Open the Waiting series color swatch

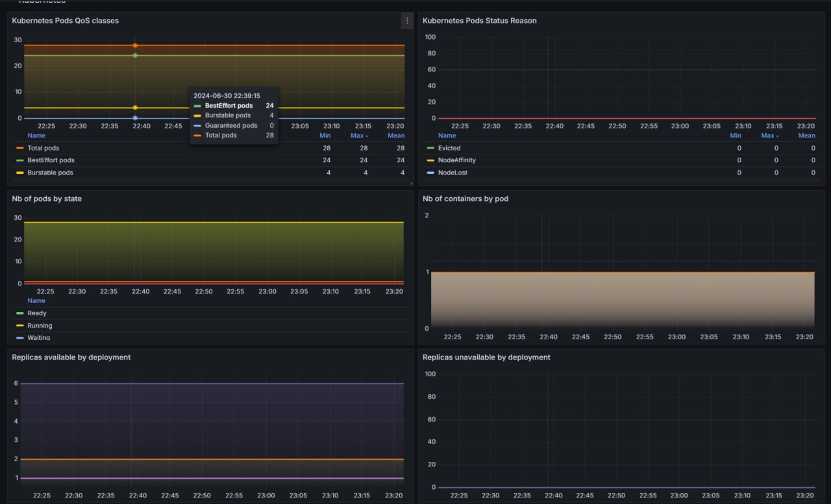point(19,338)
